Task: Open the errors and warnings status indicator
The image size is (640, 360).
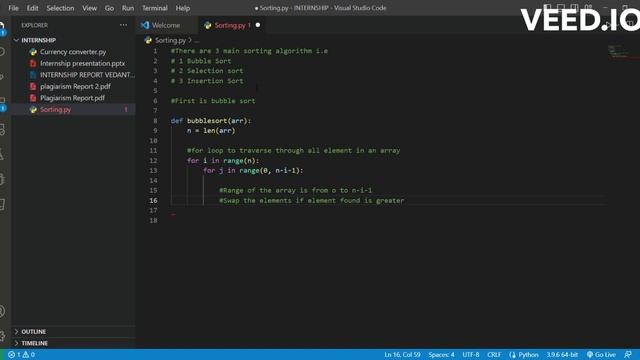Action: pos(22,354)
